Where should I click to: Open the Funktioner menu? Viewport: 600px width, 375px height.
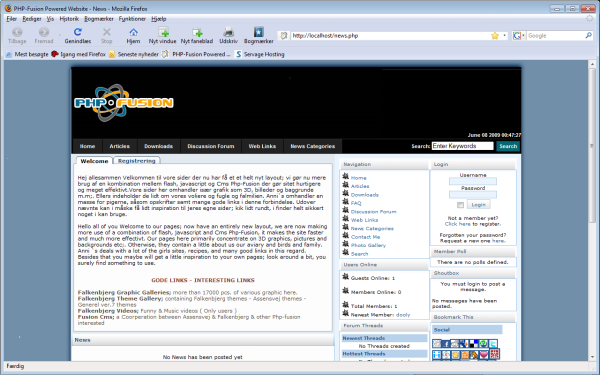coord(132,18)
